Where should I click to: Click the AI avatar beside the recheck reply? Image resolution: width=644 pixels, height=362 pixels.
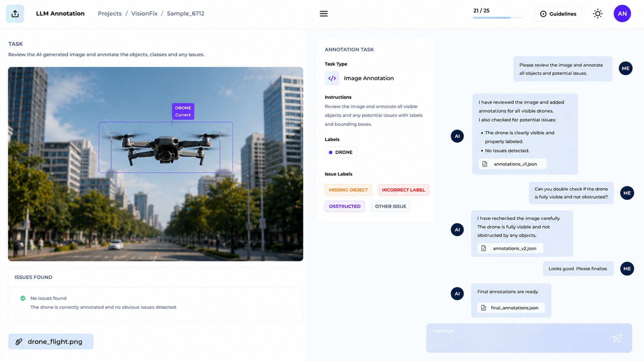coord(457,230)
